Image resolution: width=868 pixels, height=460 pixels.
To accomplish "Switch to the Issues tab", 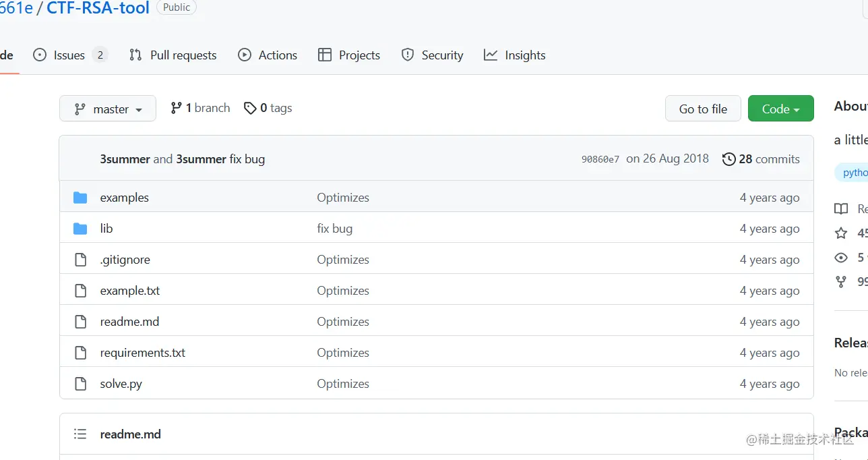I will point(69,55).
